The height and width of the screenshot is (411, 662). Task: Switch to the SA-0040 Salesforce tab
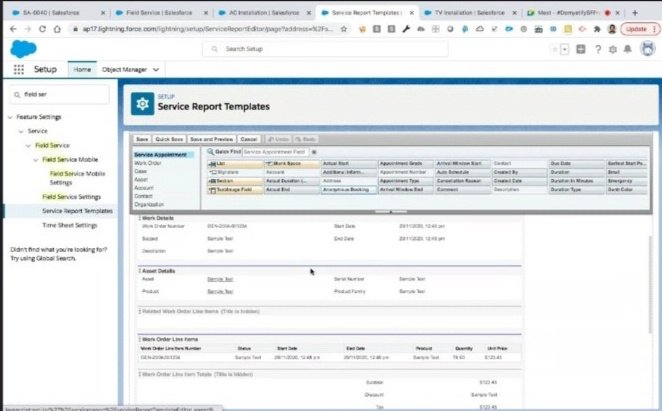[51, 13]
